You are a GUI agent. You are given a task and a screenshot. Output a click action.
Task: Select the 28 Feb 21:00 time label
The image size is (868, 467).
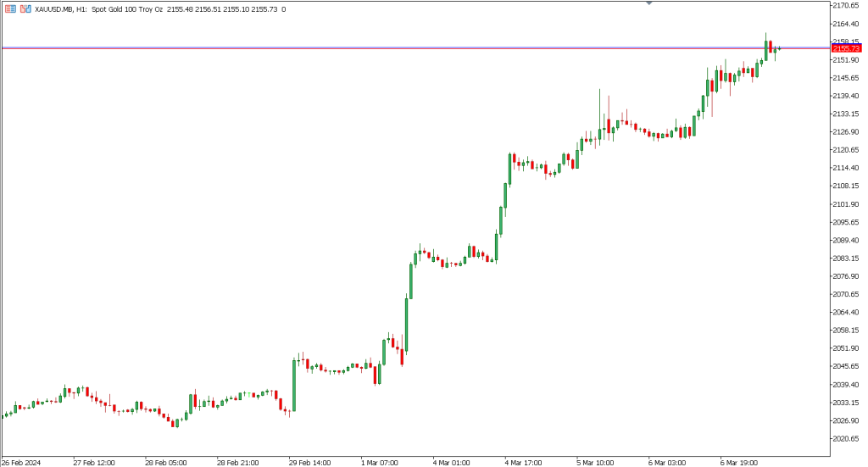[x=237, y=463]
